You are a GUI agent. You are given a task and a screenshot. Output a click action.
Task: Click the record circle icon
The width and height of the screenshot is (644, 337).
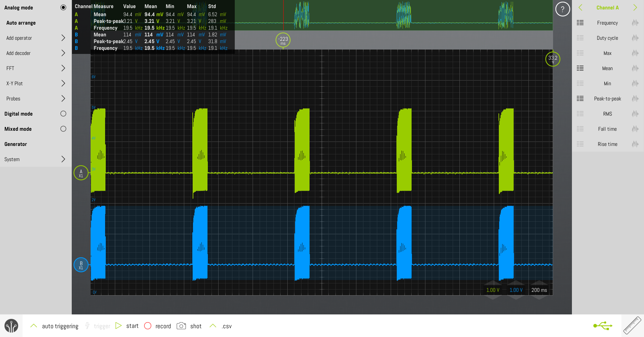pyautogui.click(x=148, y=326)
